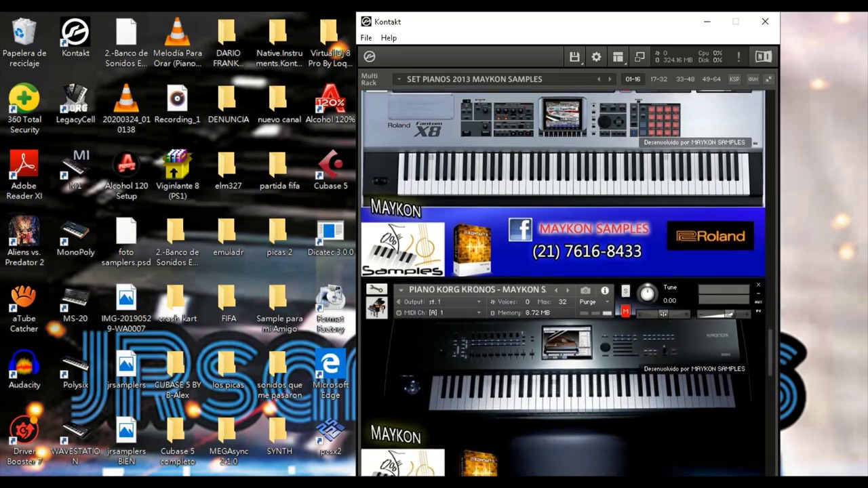Click the Max voices value 32

(x=562, y=302)
